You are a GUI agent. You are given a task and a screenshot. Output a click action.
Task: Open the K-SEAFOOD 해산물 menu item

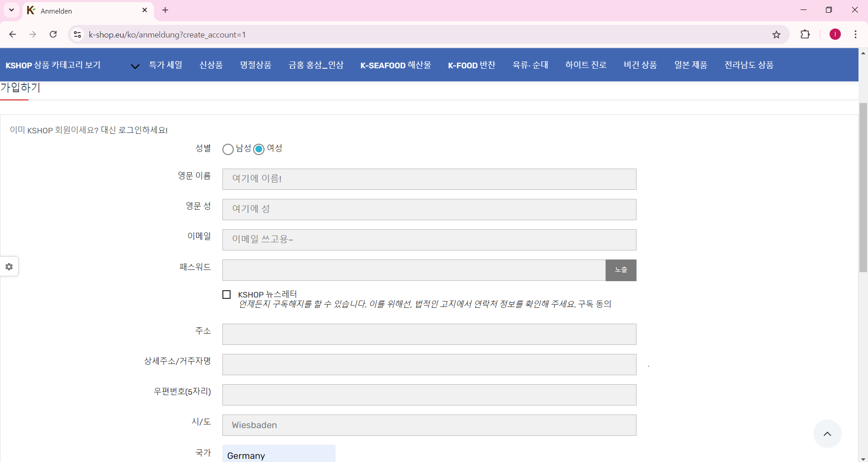[x=396, y=65]
